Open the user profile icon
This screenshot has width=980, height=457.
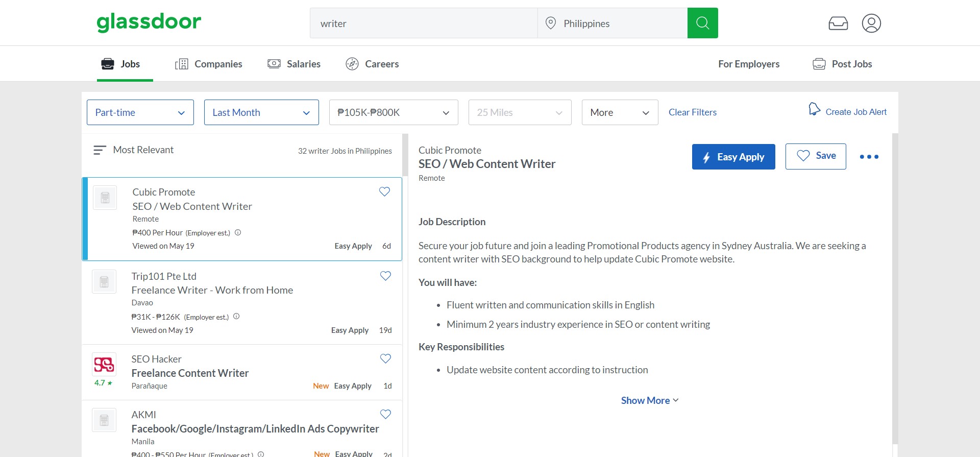[x=871, y=23]
